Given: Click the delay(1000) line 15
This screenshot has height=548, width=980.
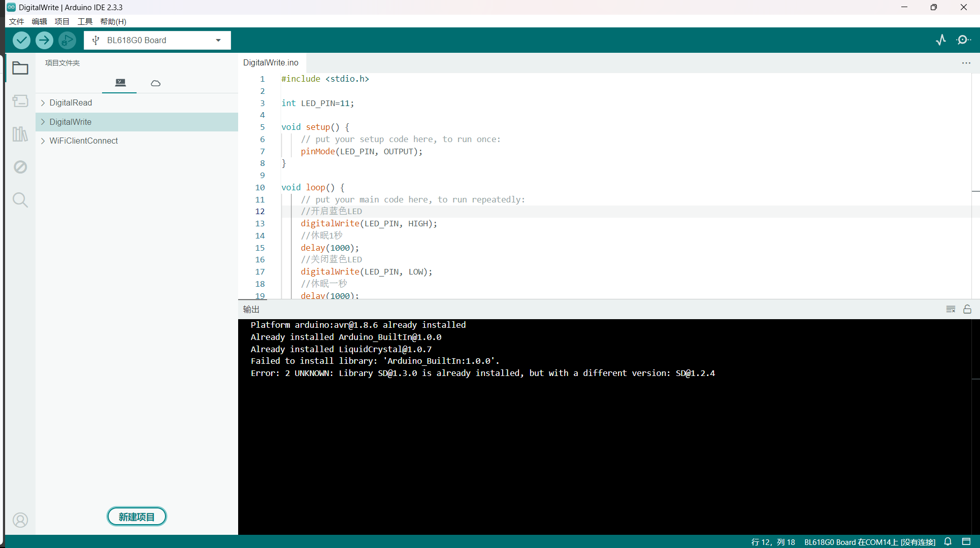Looking at the screenshot, I should [330, 248].
